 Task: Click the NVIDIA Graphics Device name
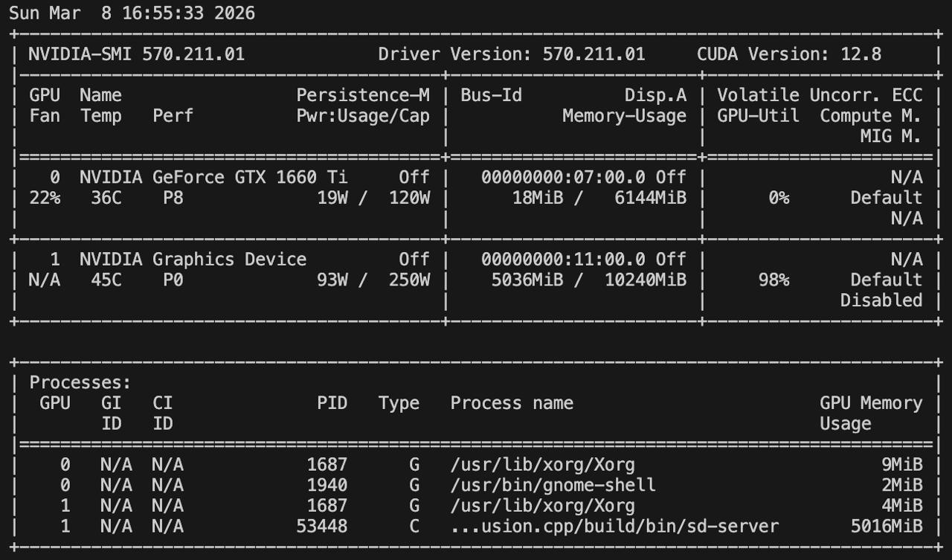[193, 259]
